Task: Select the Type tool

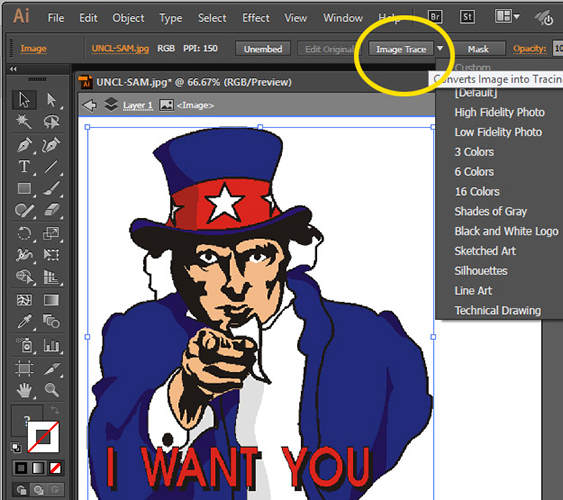Action: [24, 167]
